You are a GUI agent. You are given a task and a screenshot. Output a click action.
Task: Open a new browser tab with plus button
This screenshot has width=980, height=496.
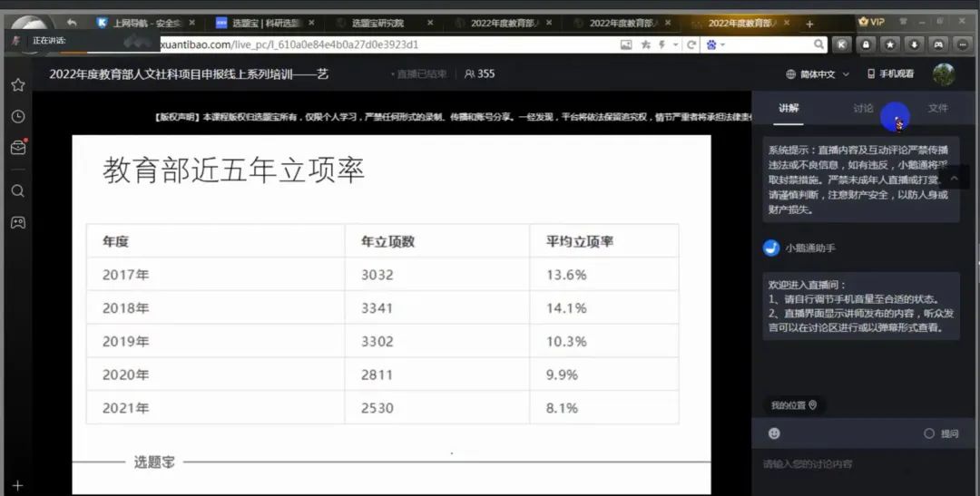click(809, 24)
